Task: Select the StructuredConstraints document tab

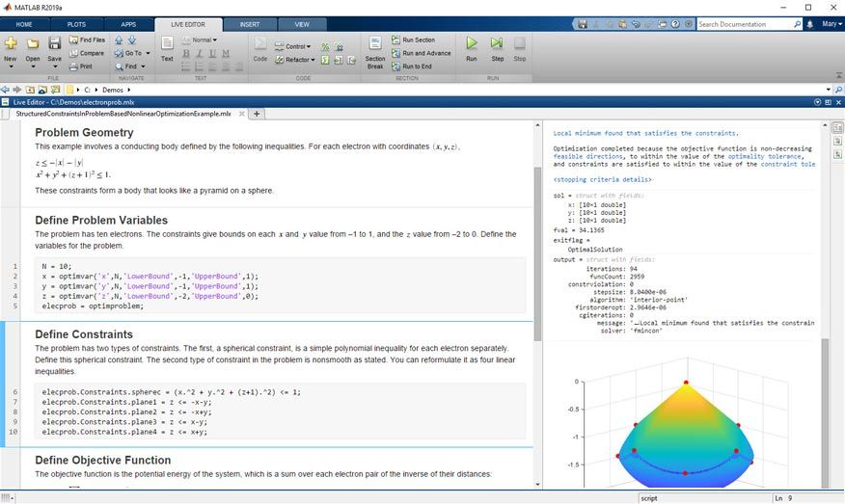Action: [x=123, y=114]
